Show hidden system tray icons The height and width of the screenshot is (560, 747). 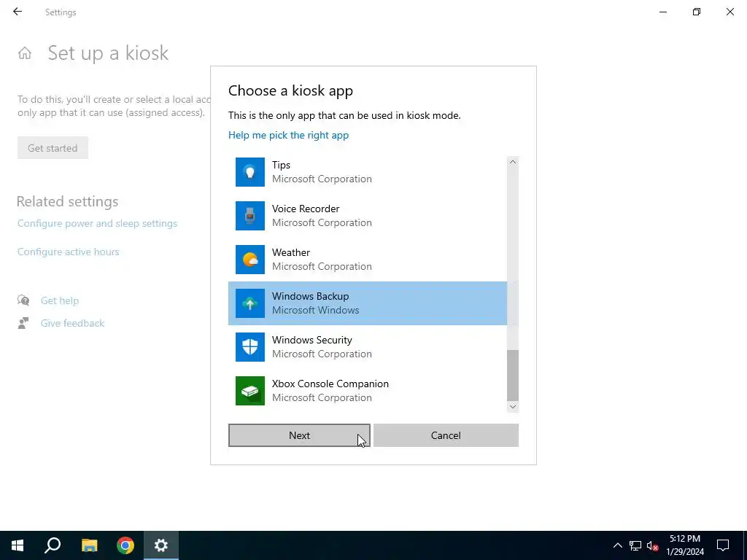[617, 545]
